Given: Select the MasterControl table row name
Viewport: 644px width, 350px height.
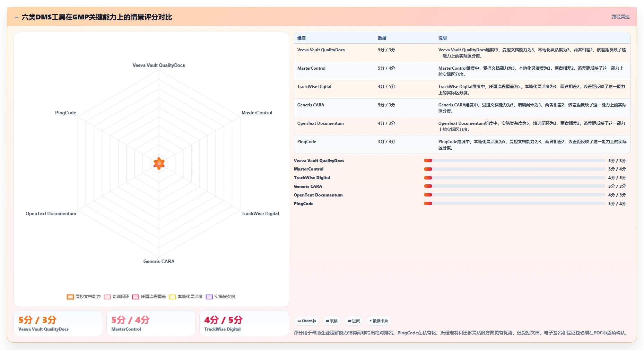Looking at the screenshot, I should click(x=311, y=68).
